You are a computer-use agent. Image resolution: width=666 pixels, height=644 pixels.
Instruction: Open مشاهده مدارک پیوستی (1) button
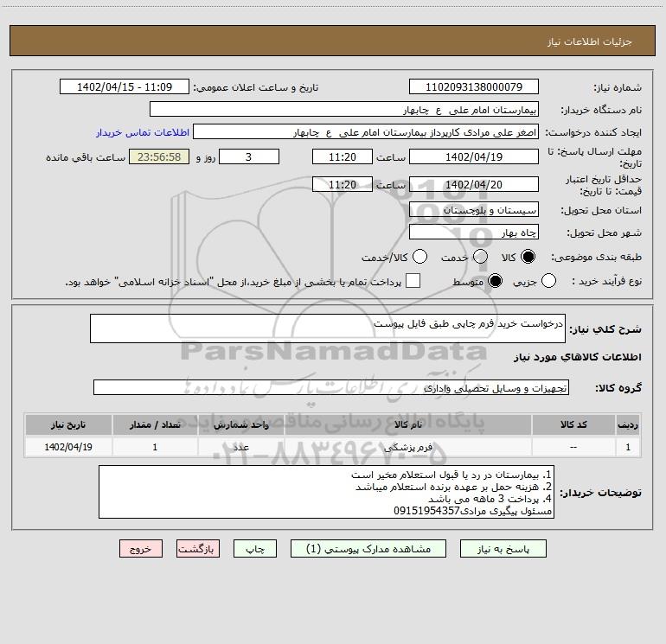click(x=368, y=549)
